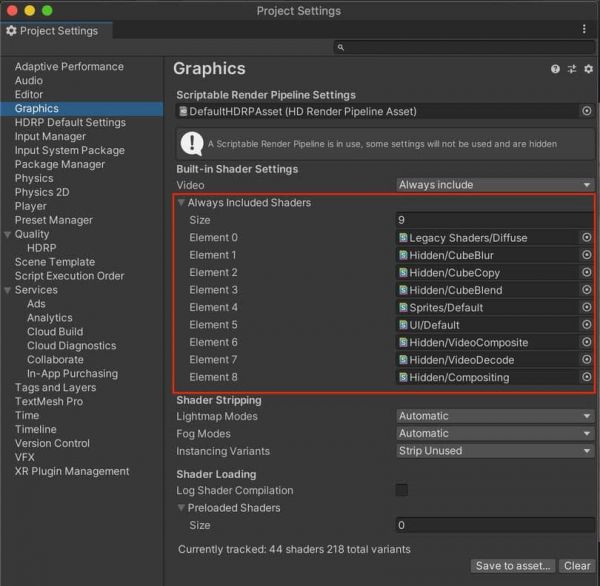Viewport: 600px width, 586px height.
Task: Click the Save to asset button
Action: [512, 566]
